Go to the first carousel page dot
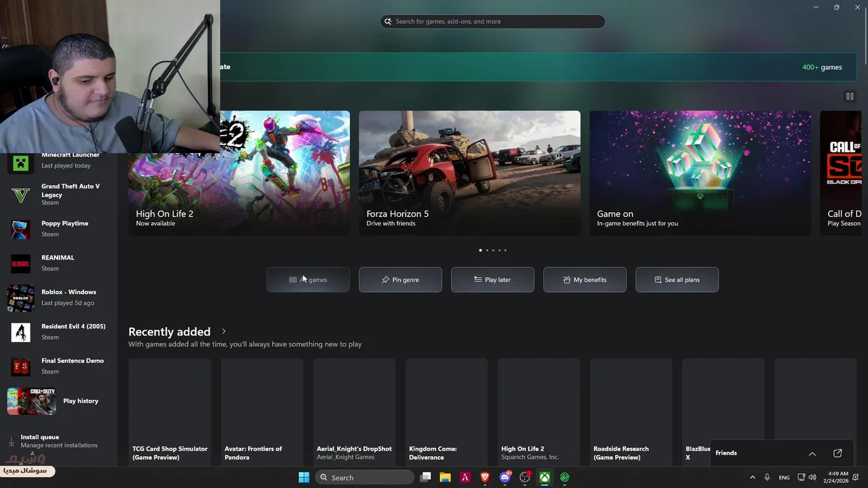Viewport: 868px width, 488px height. point(481,250)
